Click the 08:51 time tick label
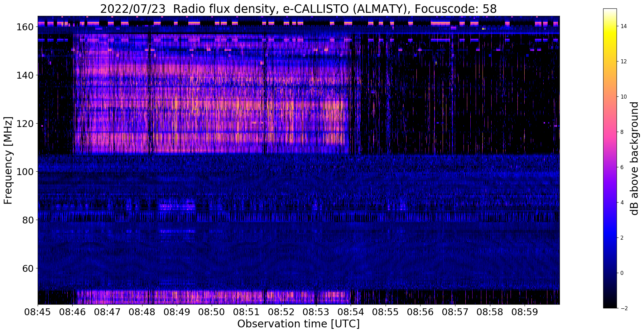The height and width of the screenshot is (333, 644). coord(247,312)
